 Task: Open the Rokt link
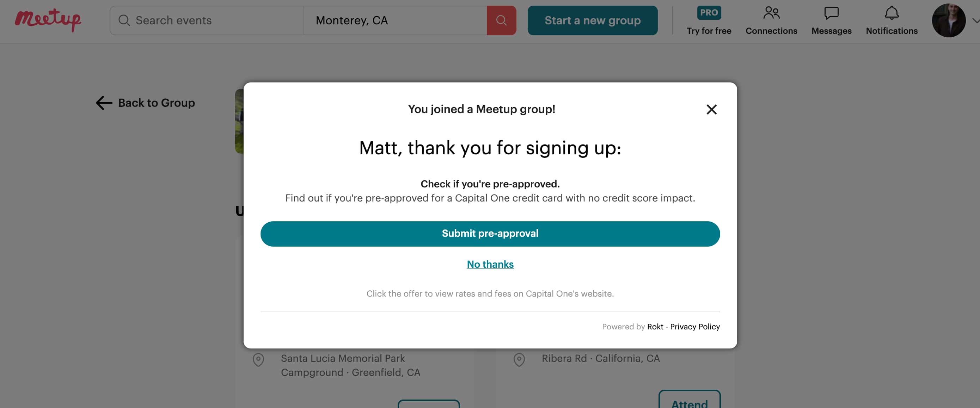[655, 327]
